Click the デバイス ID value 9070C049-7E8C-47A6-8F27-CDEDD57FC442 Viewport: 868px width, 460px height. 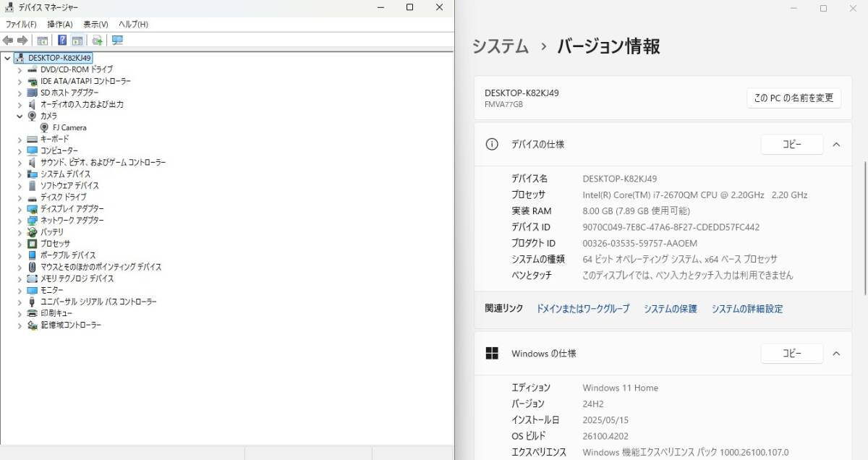671,227
